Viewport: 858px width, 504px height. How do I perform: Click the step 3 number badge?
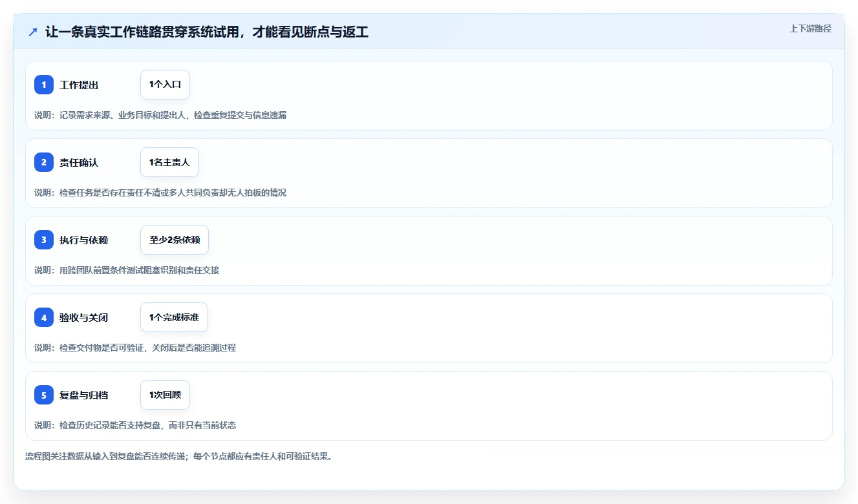click(x=44, y=240)
